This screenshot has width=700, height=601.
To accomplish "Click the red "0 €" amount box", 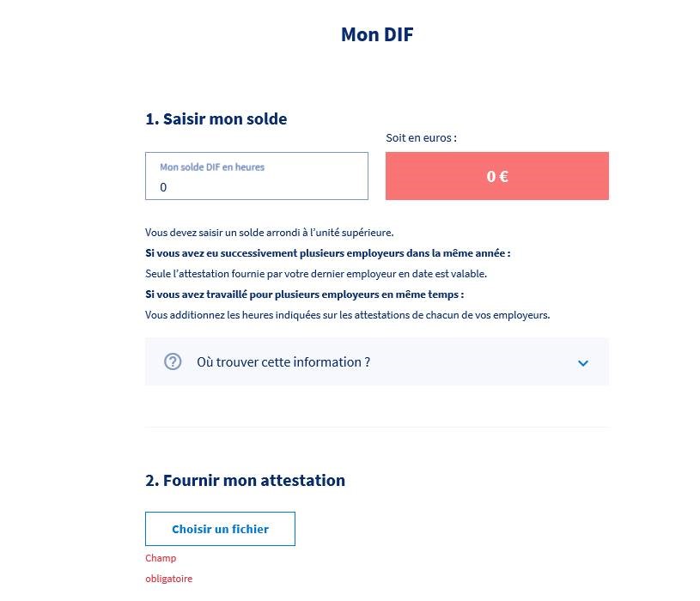I will point(496,176).
